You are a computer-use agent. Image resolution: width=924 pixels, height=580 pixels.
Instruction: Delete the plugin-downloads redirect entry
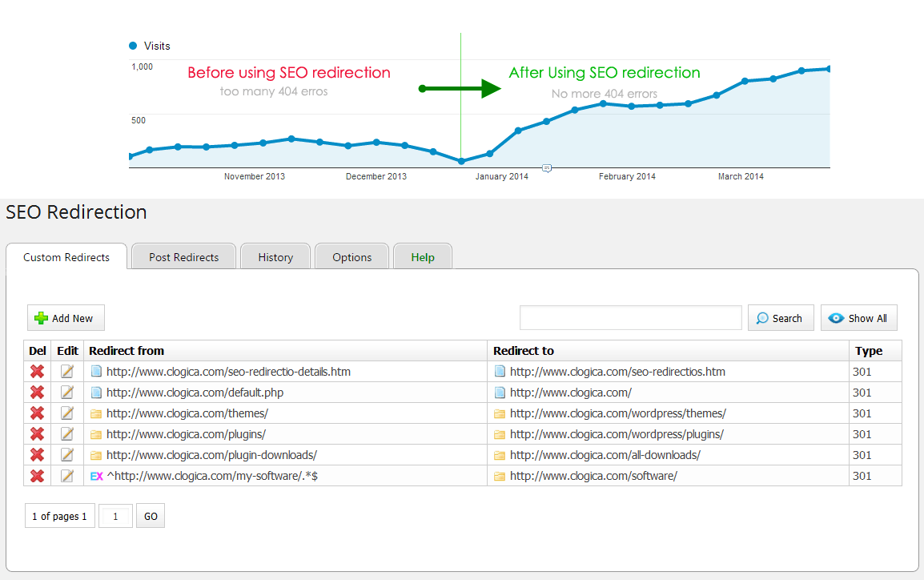pyautogui.click(x=36, y=455)
